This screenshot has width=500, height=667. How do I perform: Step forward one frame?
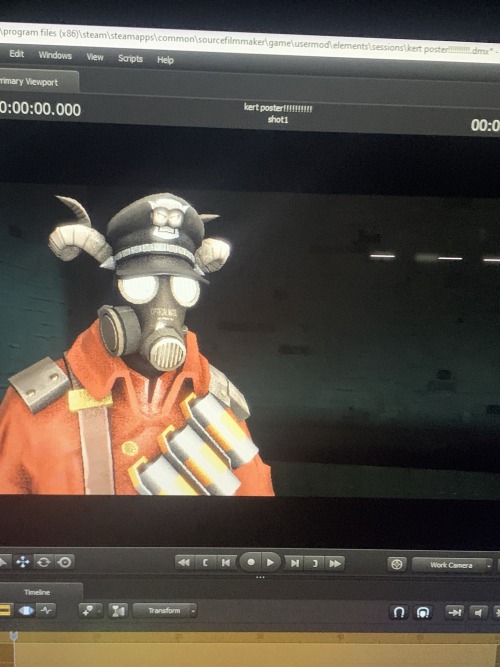coord(294,563)
